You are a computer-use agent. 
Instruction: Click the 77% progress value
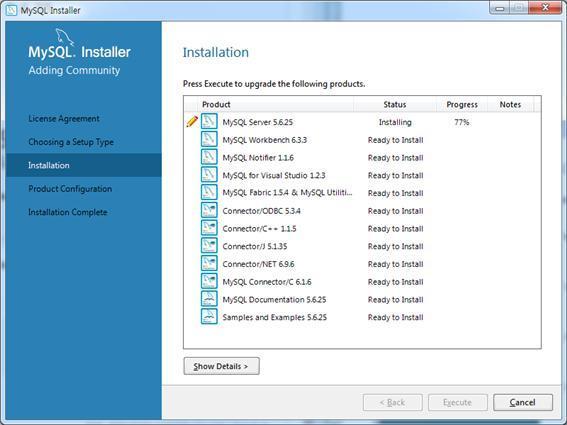click(x=462, y=122)
